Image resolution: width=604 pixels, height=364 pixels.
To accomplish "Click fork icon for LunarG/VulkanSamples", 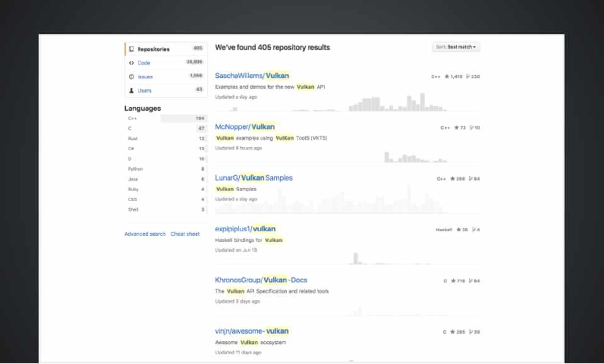I will 471,179.
